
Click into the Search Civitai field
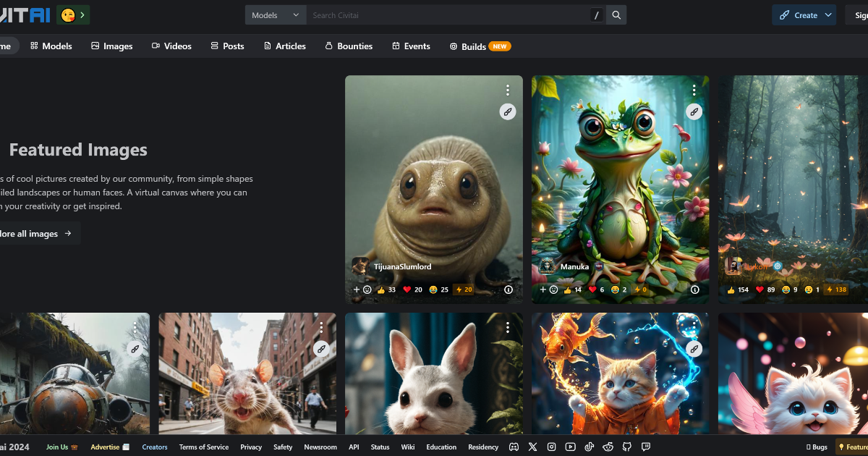coord(448,15)
